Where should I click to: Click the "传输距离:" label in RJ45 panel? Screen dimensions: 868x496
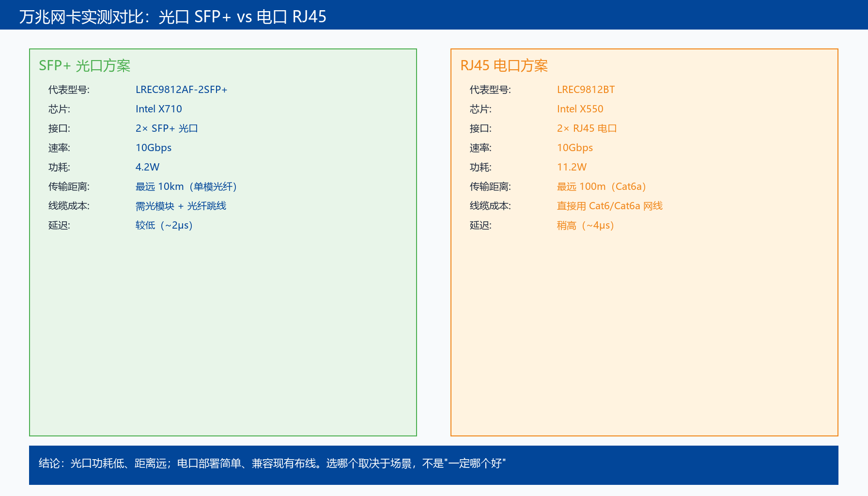[x=490, y=186]
